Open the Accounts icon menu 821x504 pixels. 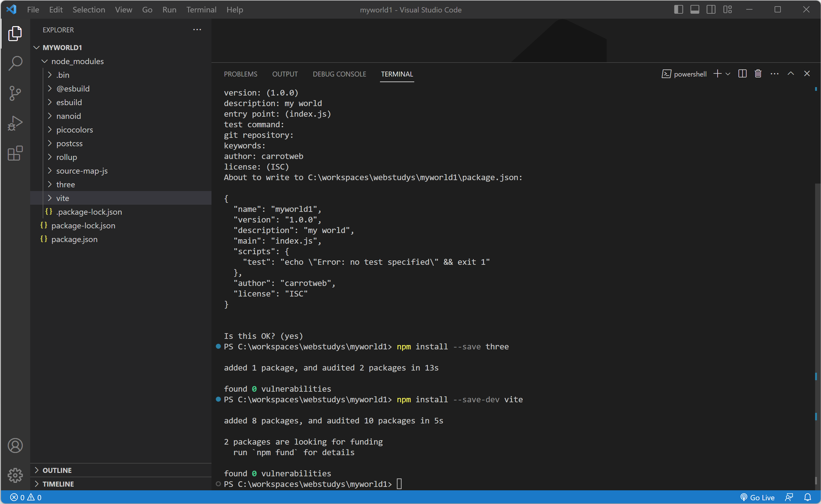tap(15, 445)
